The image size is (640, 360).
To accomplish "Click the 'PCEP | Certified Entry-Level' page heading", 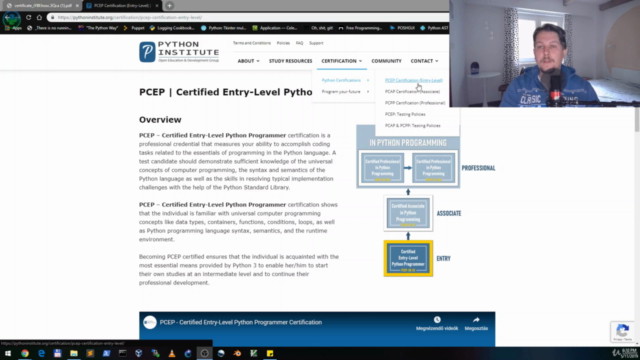I will click(x=226, y=92).
